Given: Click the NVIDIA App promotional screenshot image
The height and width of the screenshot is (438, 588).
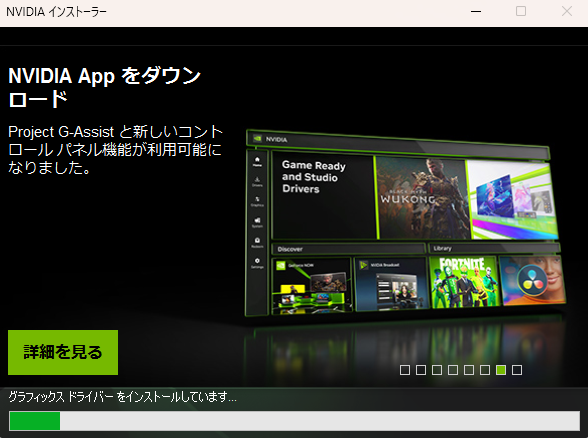Looking at the screenshot, I should (405, 223).
